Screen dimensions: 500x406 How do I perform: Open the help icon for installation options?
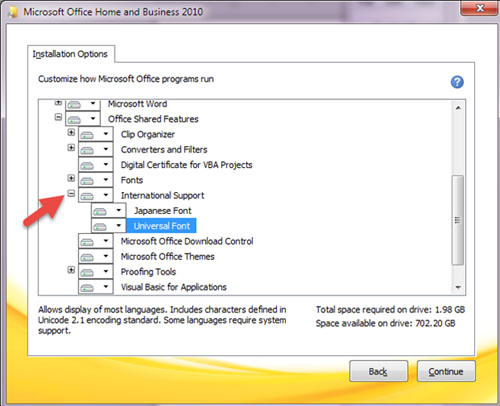pyautogui.click(x=457, y=82)
